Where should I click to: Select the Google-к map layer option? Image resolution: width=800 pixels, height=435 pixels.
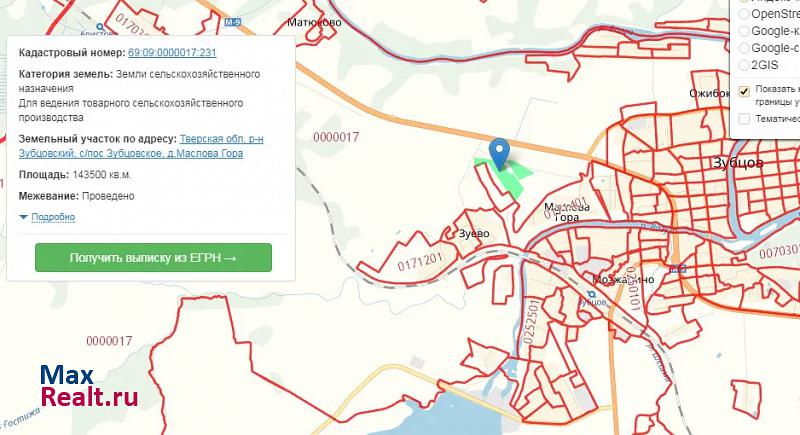[x=744, y=31]
